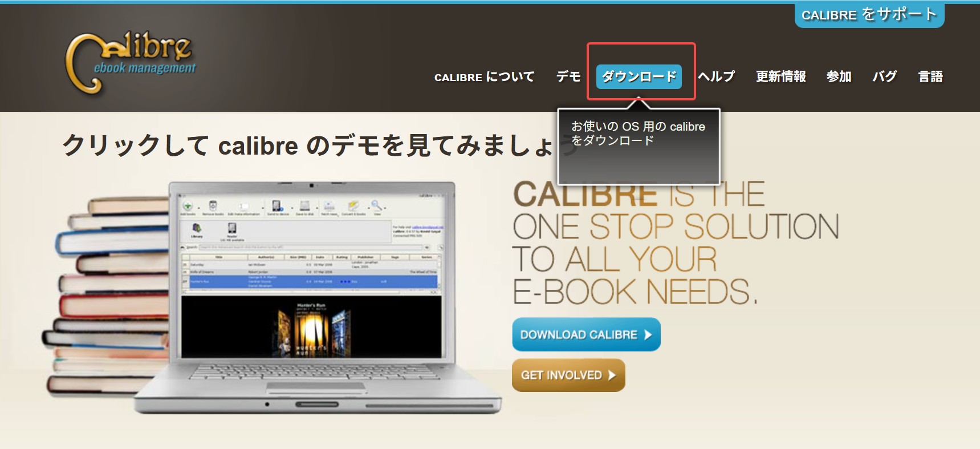Open the 言語 language menu
Viewport: 980px width, 449px height.
(930, 76)
